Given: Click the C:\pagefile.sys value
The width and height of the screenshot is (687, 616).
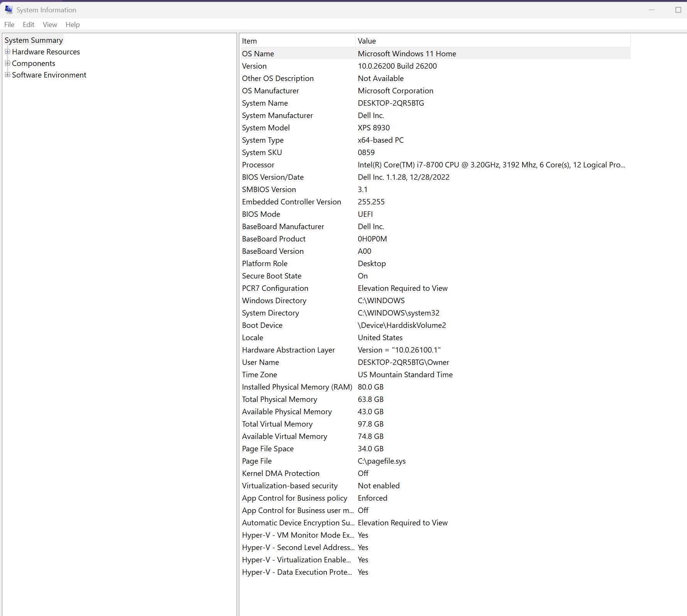Looking at the screenshot, I should [x=381, y=461].
